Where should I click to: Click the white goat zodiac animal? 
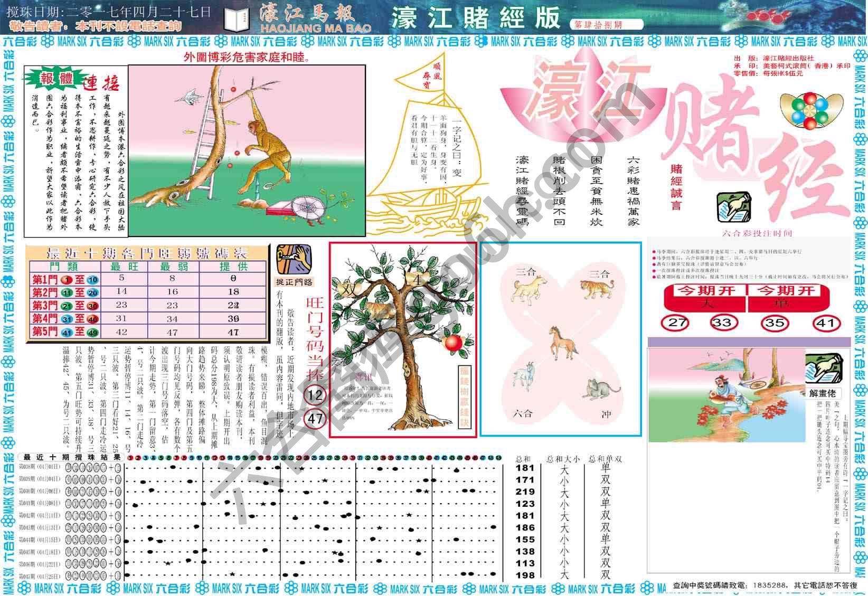[x=524, y=376]
